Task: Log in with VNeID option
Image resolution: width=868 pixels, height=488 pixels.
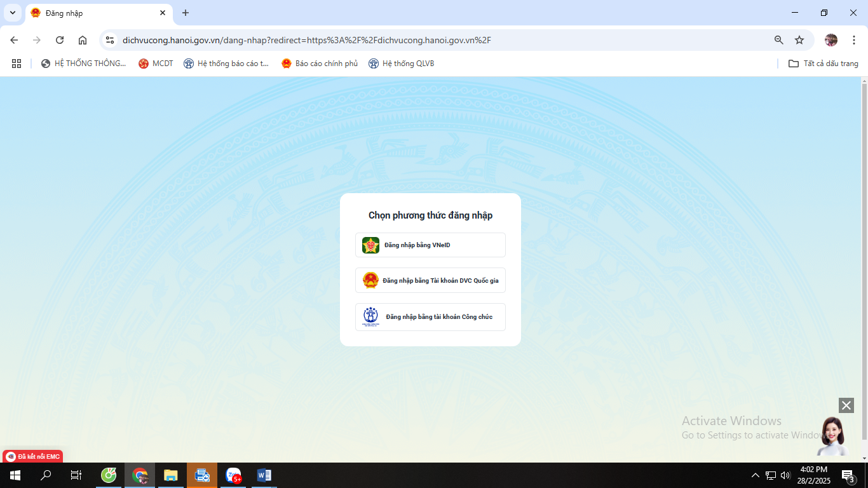Action: [430, 245]
